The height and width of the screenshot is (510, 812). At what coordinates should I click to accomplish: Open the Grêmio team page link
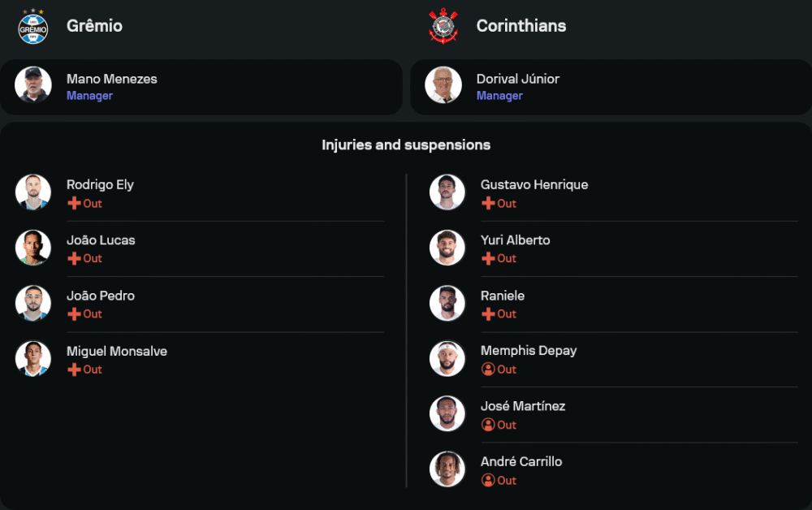pyautogui.click(x=94, y=26)
